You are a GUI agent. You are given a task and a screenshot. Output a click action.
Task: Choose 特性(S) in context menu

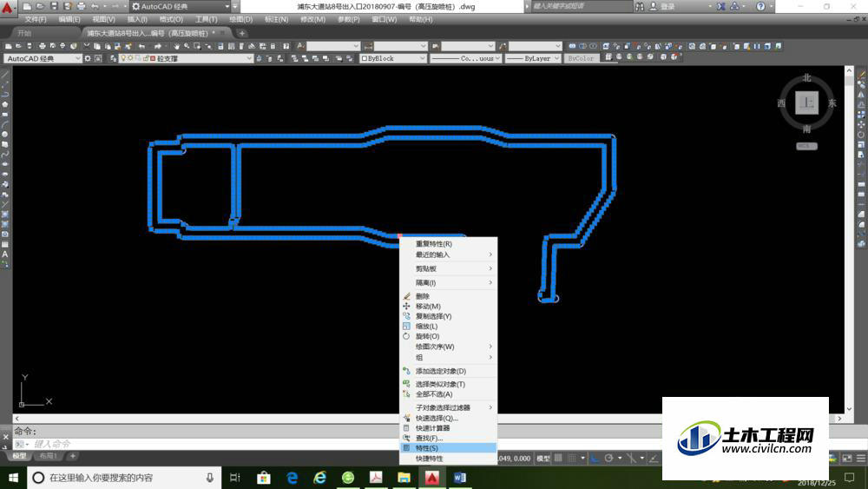448,448
